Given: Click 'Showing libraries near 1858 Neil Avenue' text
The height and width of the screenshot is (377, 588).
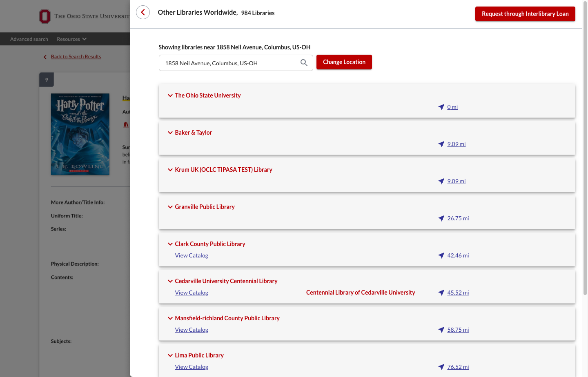Looking at the screenshot, I should (x=234, y=47).
